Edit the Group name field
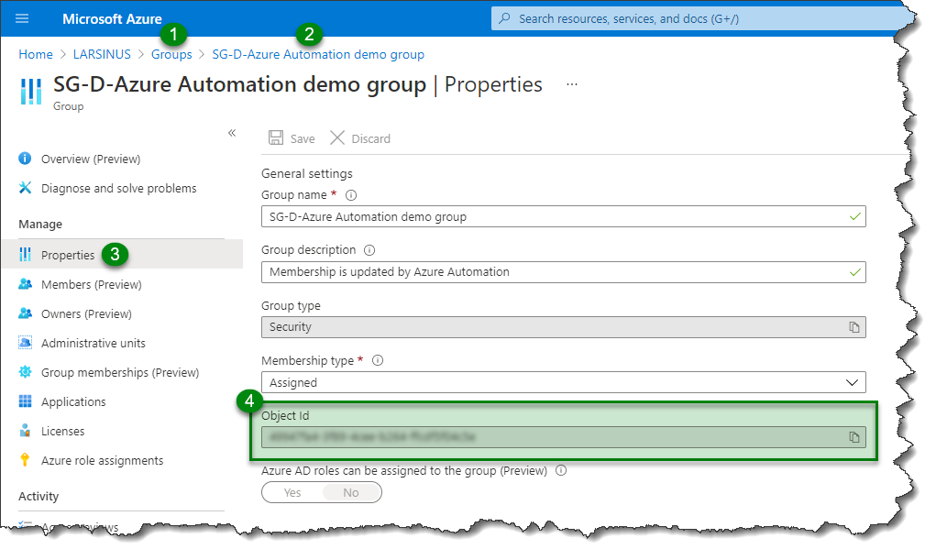Viewport: 936px width, 560px height. pyautogui.click(x=564, y=216)
